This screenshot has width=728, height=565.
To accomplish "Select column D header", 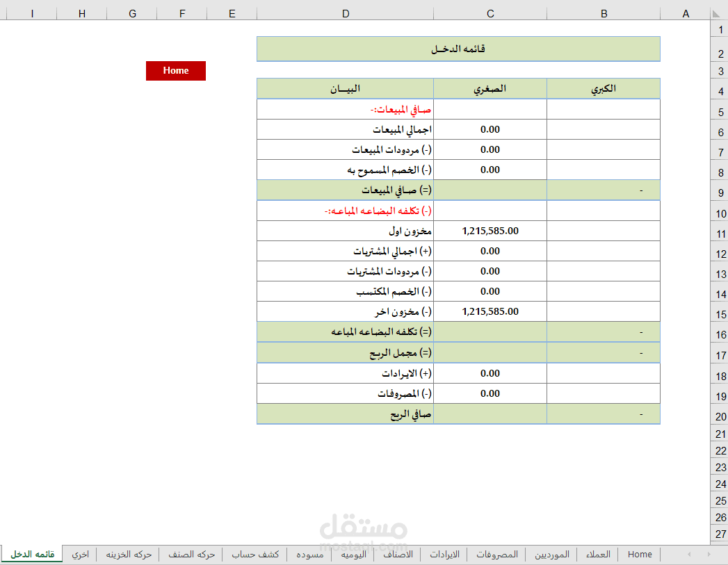I will pos(346,14).
